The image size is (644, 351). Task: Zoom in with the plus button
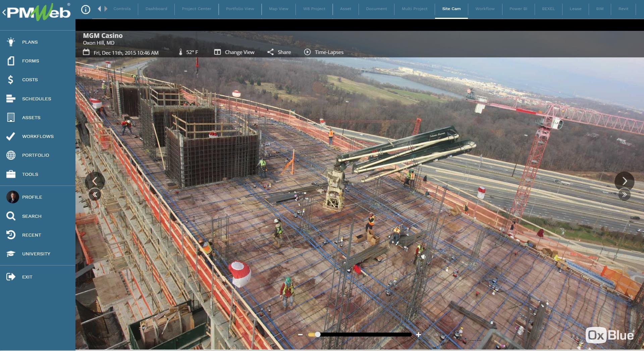pos(419,335)
